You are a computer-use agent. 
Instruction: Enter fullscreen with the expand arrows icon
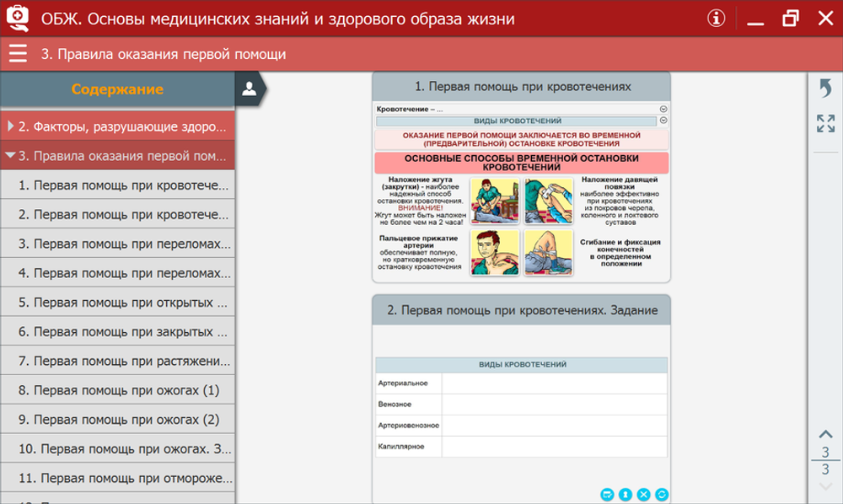[x=825, y=123]
